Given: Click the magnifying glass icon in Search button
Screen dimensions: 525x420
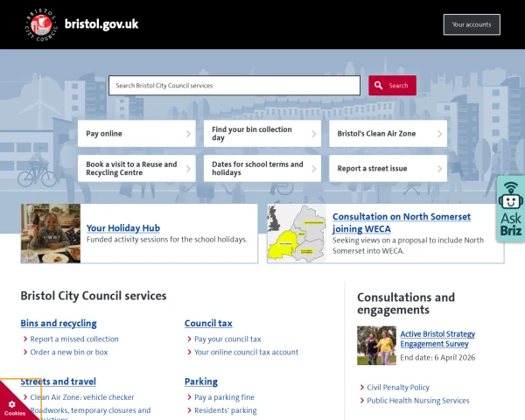Looking at the screenshot, I should click(378, 86).
